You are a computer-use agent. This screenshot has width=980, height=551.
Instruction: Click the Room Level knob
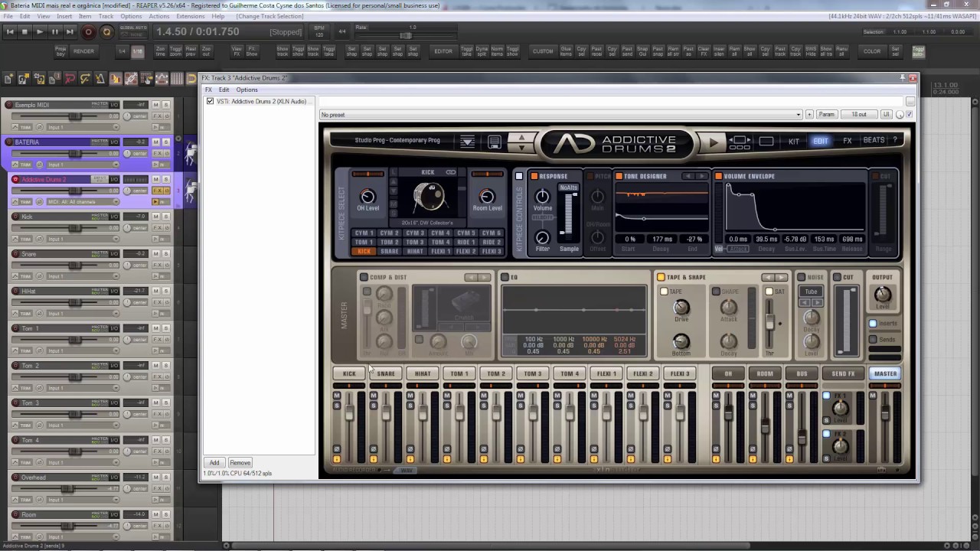pos(487,197)
